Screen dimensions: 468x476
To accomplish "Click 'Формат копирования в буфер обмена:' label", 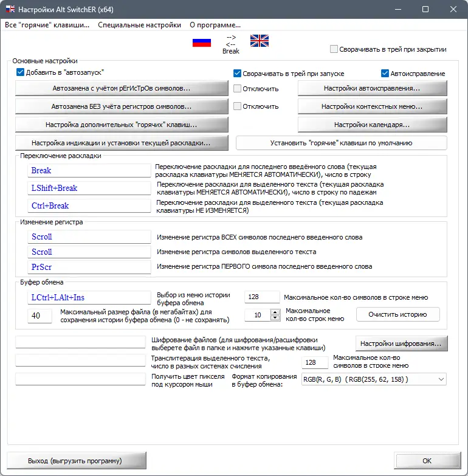I will 264,380.
